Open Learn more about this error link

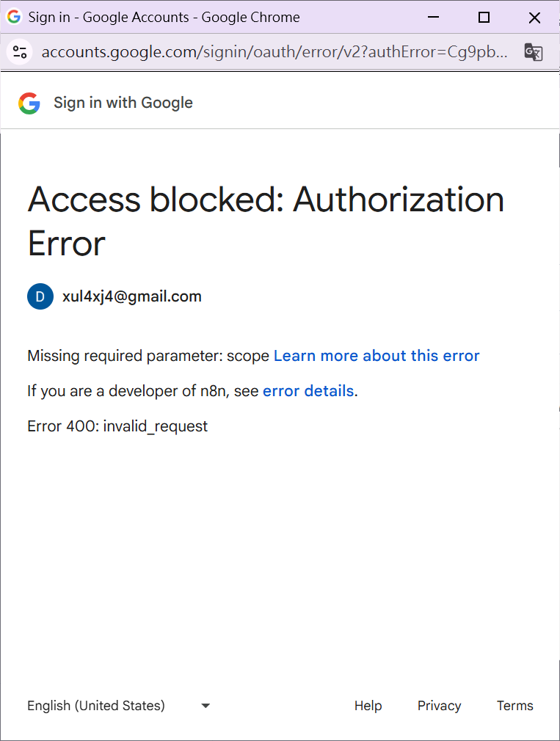coord(377,356)
